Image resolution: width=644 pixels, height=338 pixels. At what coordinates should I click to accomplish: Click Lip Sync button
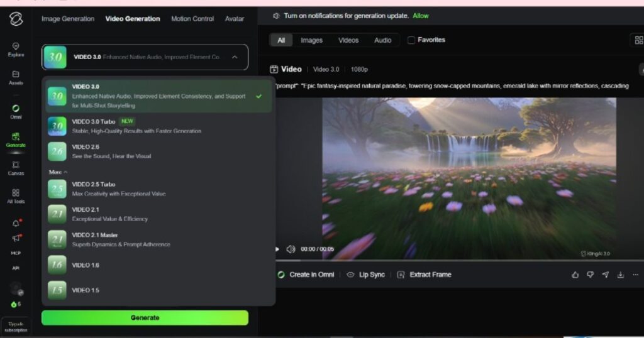point(365,275)
